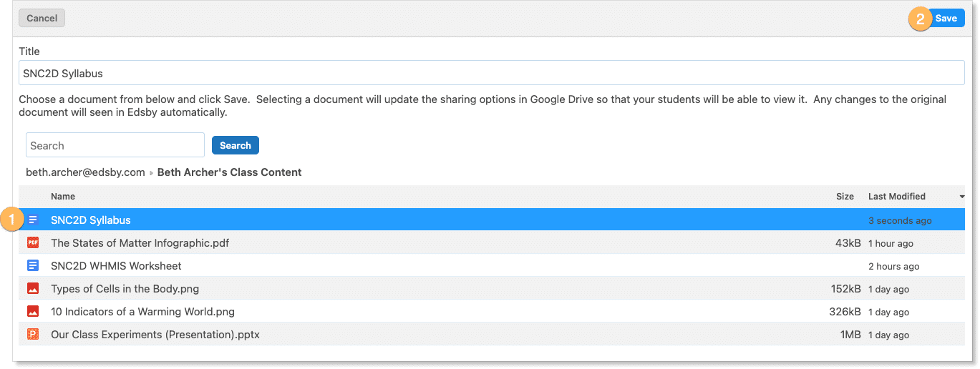
Task: Navigate to beth.archer@edsby.com breadcrumb root
Action: click(x=85, y=172)
